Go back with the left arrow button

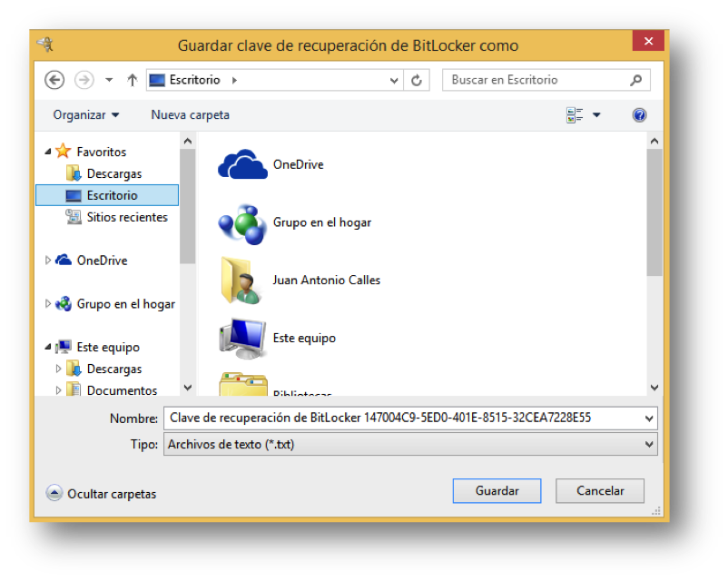coord(54,80)
